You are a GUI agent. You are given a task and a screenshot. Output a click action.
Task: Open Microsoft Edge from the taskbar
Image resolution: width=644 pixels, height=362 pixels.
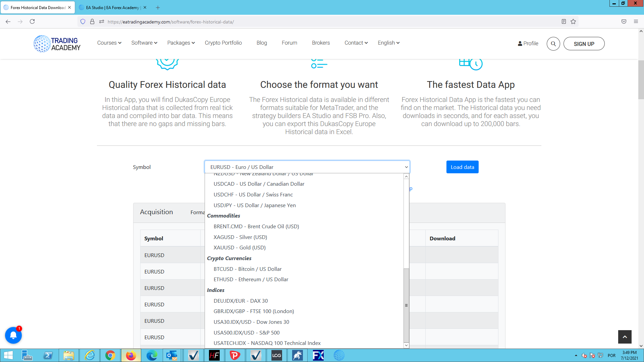pyautogui.click(x=152, y=355)
